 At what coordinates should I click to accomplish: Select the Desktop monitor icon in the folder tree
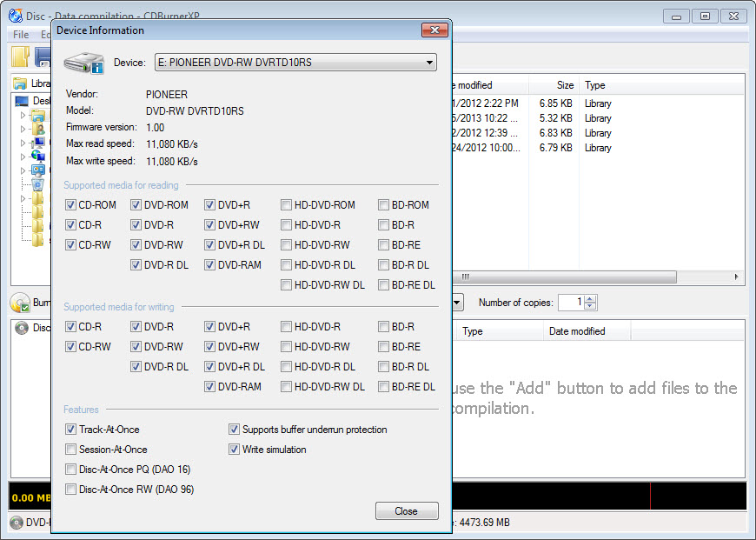tap(22, 101)
